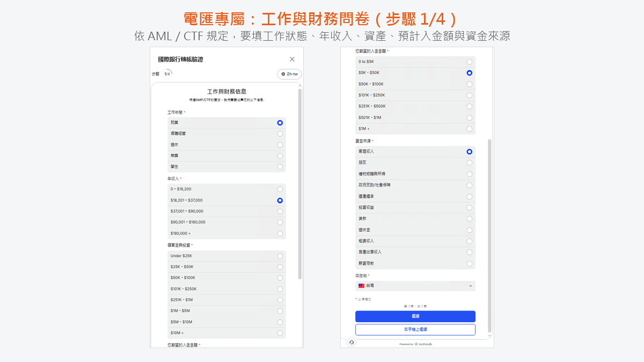
Task: Open the 出生地 country dropdown showing 台灣
Action: pyautogui.click(x=415, y=286)
